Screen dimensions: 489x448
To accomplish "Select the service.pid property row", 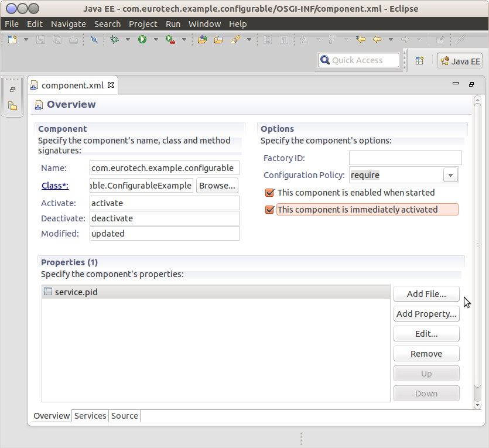I will point(216,292).
